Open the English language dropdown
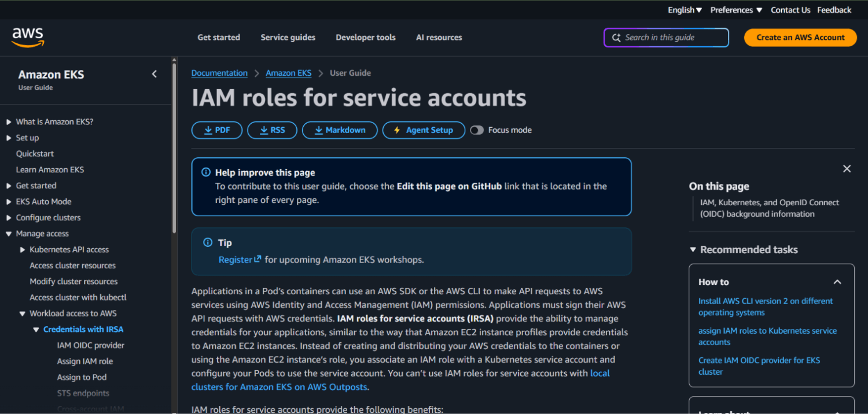Image resolution: width=868 pixels, height=414 pixels. [685, 10]
